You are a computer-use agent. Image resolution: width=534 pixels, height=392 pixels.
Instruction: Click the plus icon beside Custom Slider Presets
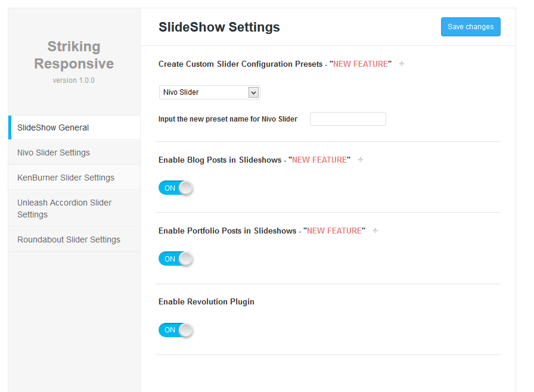click(402, 64)
